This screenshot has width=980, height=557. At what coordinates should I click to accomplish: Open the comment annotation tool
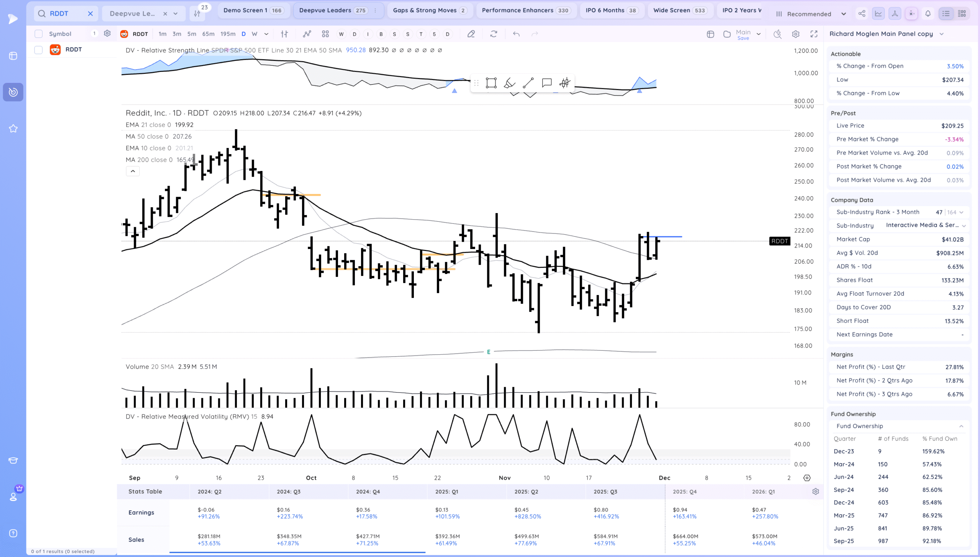[x=547, y=83]
